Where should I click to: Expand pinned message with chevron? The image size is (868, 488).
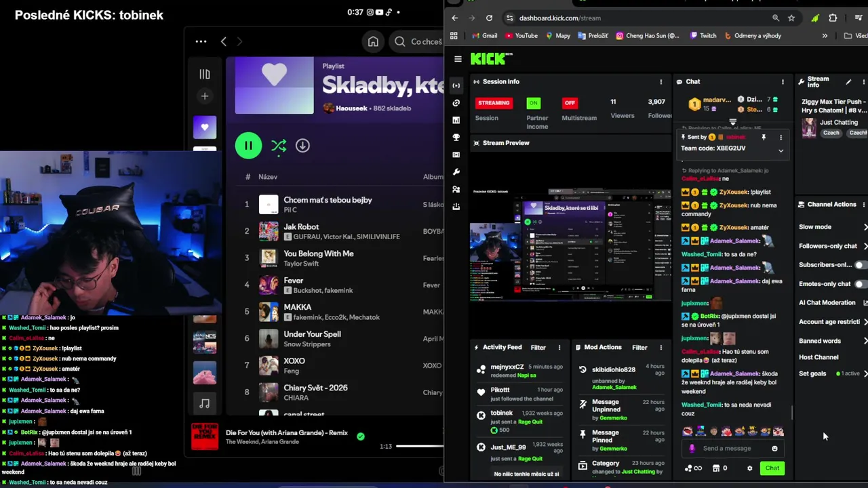[781, 151]
